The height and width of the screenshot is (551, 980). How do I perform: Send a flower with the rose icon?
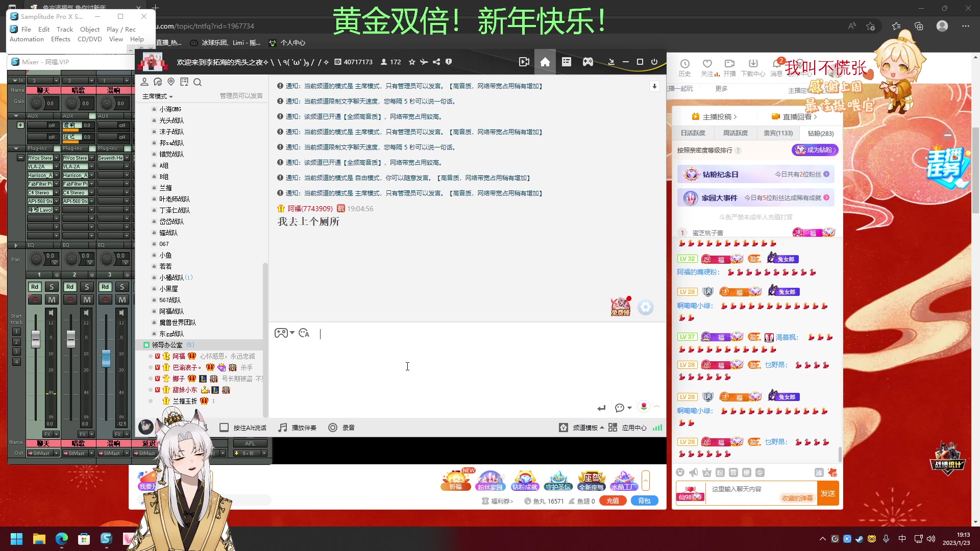pos(644,406)
